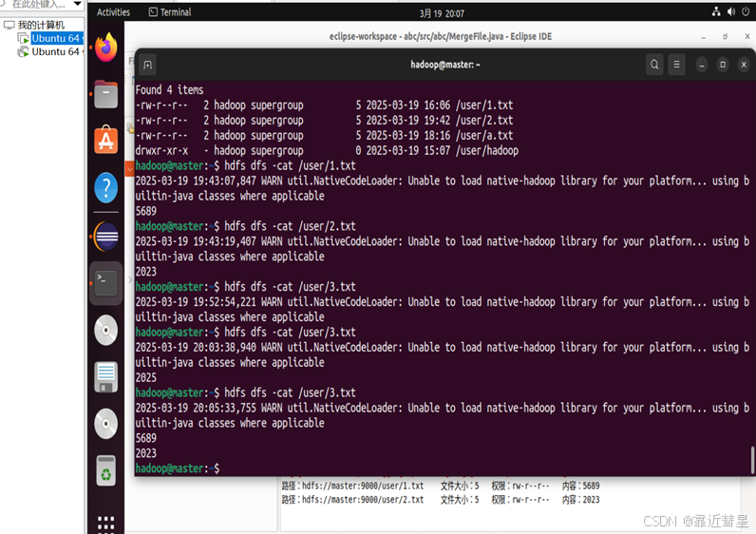Image resolution: width=756 pixels, height=534 pixels.
Task: Open Terminal app menu in top bar
Action: click(170, 12)
